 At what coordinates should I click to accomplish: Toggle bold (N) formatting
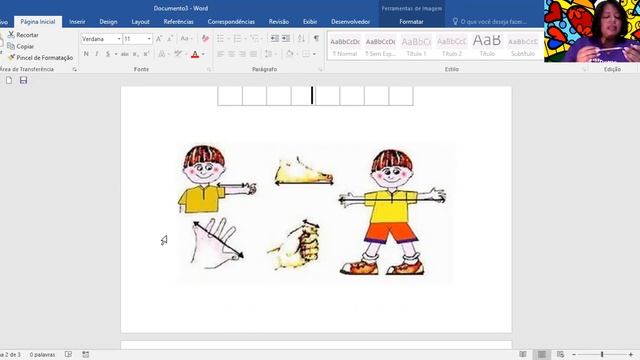click(86, 54)
